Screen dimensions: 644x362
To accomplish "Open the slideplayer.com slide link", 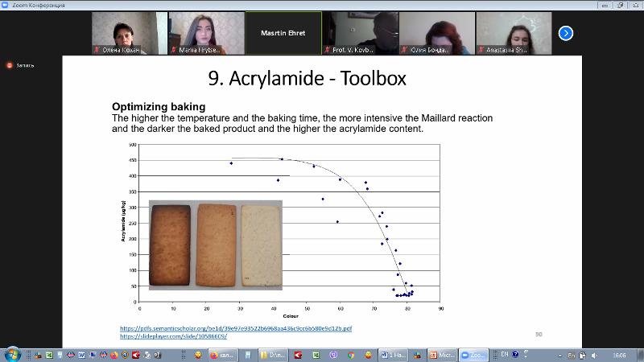I will (x=173, y=336).
